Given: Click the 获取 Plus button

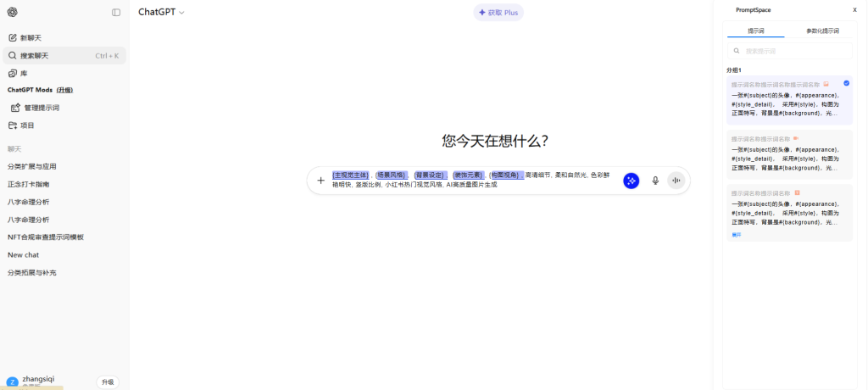Looking at the screenshot, I should click(x=498, y=13).
